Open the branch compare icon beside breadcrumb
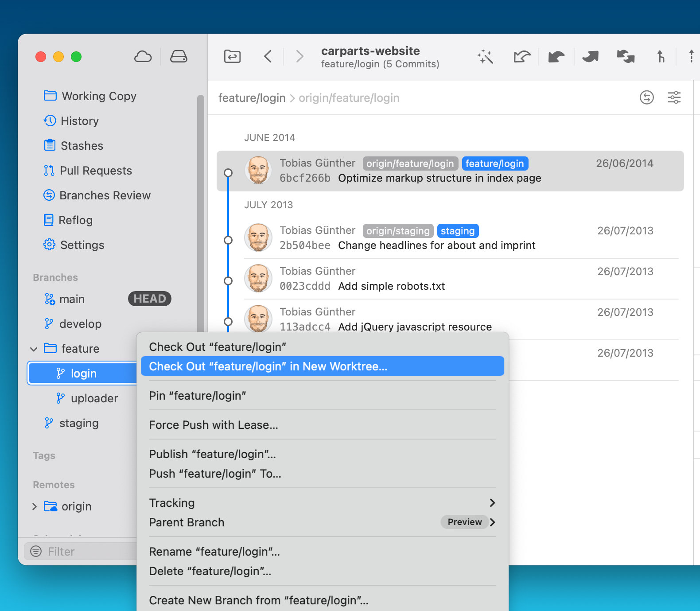The height and width of the screenshot is (611, 700). tap(646, 97)
